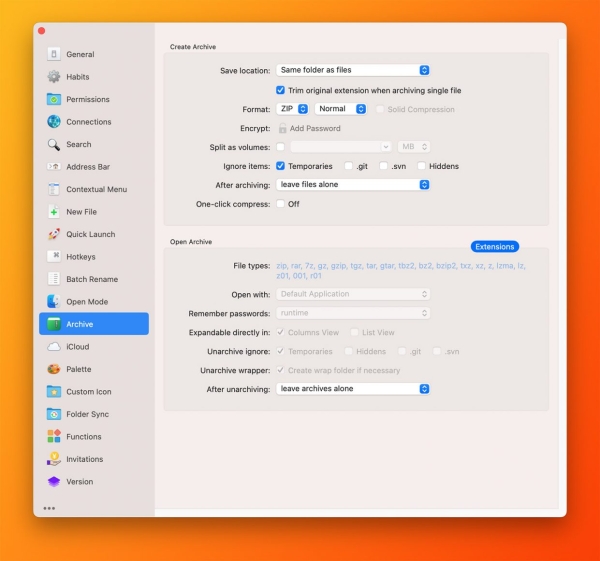Open the Save location dropdown
The width and height of the screenshot is (600, 561).
point(353,70)
